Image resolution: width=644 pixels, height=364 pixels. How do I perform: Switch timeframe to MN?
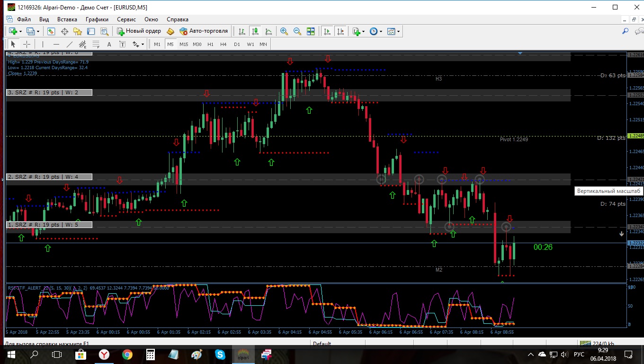[x=263, y=44]
